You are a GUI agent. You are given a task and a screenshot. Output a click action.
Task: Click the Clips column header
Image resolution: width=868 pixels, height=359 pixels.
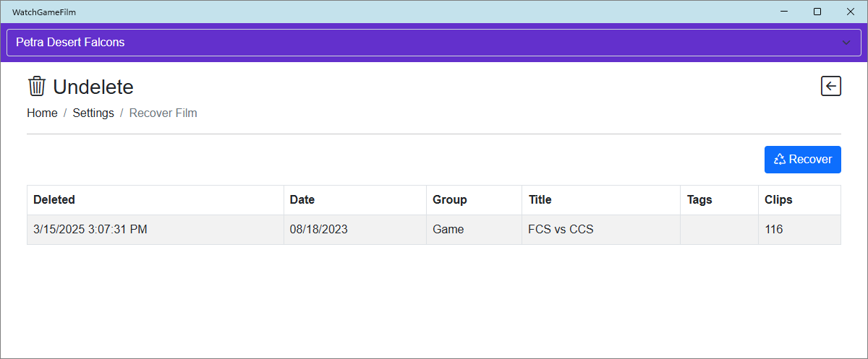click(778, 200)
